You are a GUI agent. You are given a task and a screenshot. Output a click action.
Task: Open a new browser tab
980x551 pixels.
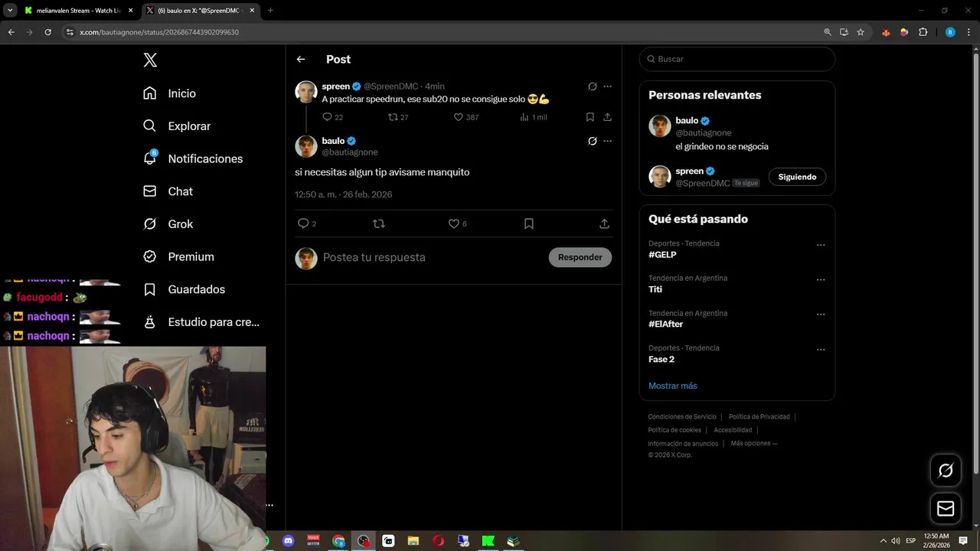click(x=270, y=11)
